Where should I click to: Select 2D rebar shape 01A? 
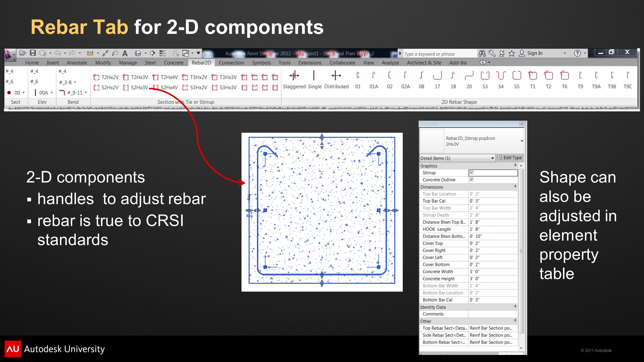click(x=374, y=80)
